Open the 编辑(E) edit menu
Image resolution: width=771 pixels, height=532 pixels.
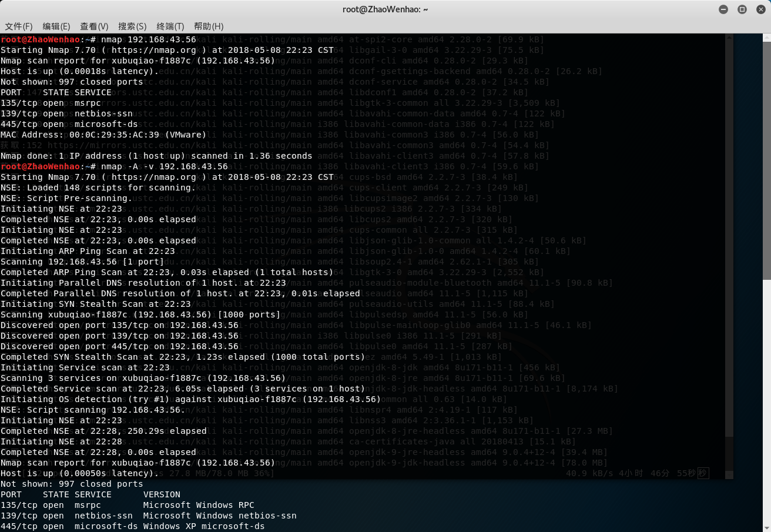click(56, 26)
